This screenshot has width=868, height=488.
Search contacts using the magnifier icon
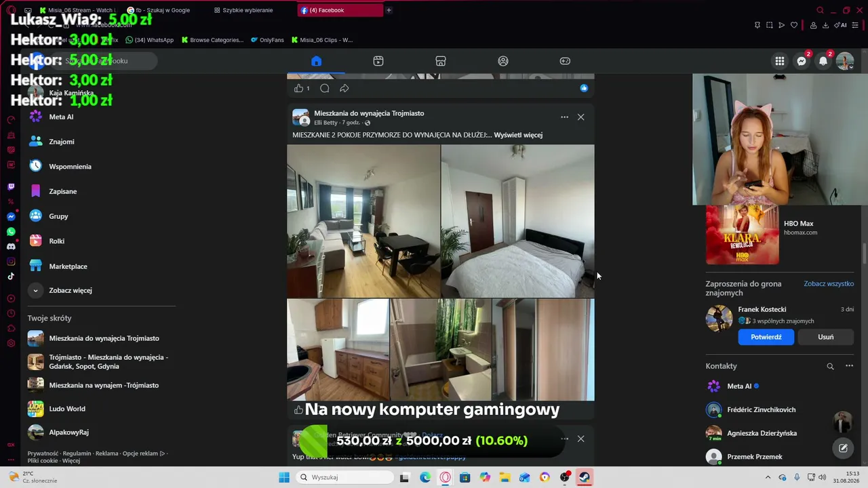(x=830, y=366)
